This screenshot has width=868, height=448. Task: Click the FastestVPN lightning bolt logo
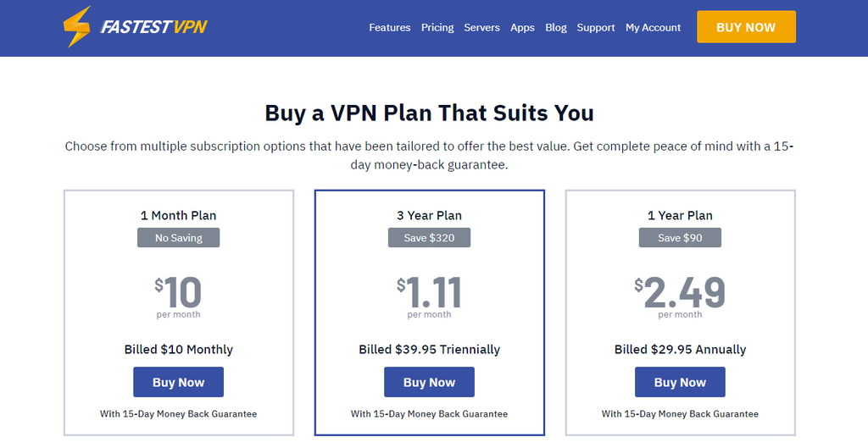pos(77,26)
